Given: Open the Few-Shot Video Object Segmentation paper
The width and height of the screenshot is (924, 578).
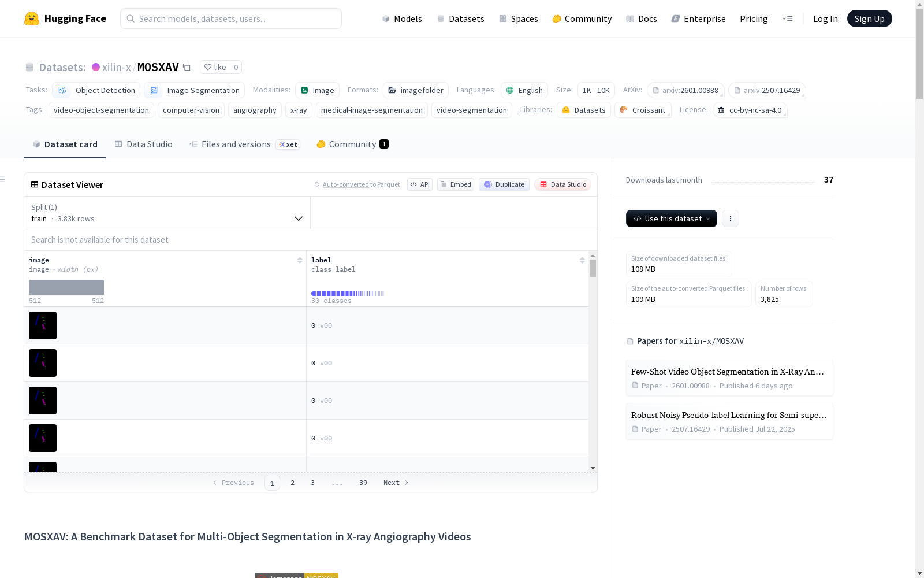Looking at the screenshot, I should [x=729, y=378].
